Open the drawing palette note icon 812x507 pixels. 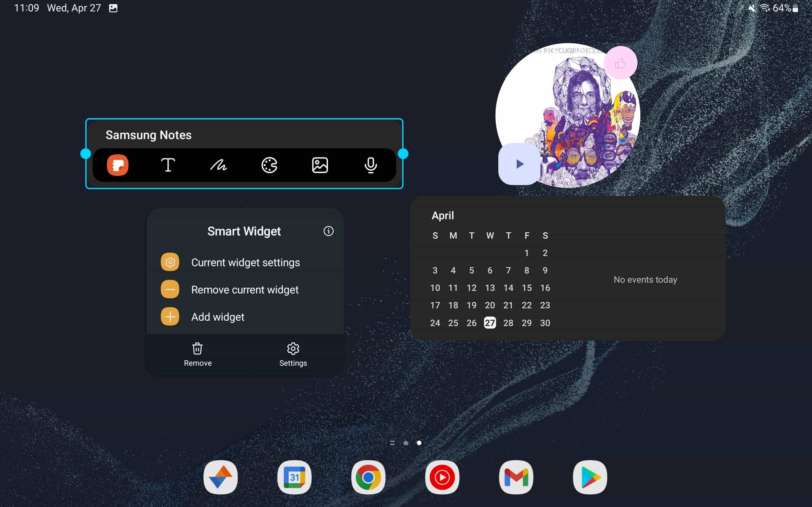click(269, 165)
